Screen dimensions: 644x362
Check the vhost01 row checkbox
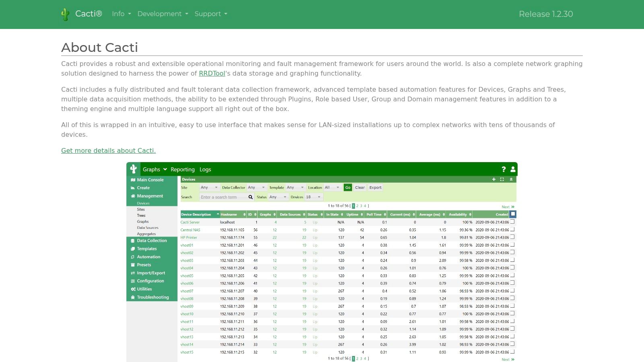(512, 245)
